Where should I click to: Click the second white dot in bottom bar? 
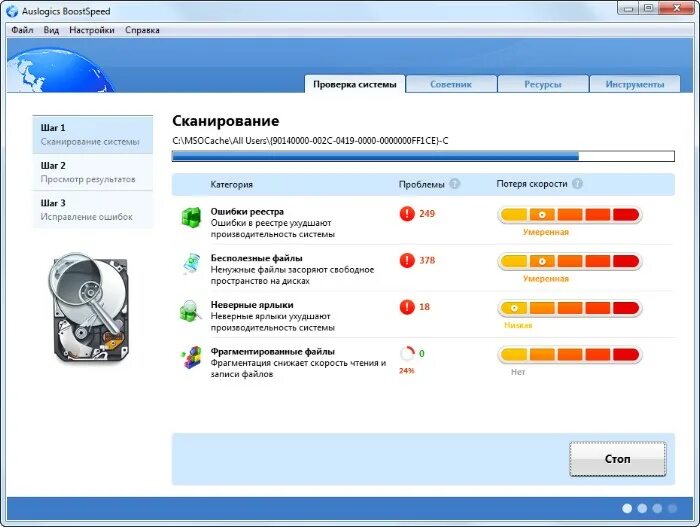[642, 508]
